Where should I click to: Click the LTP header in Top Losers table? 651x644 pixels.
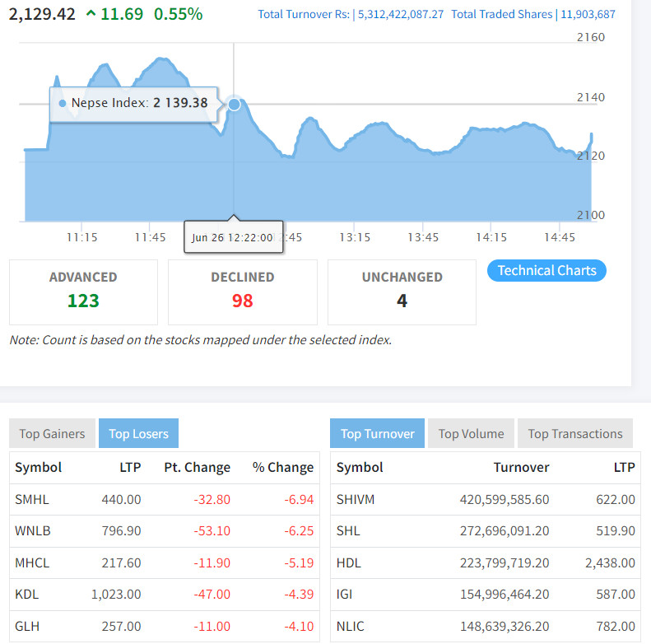130,467
